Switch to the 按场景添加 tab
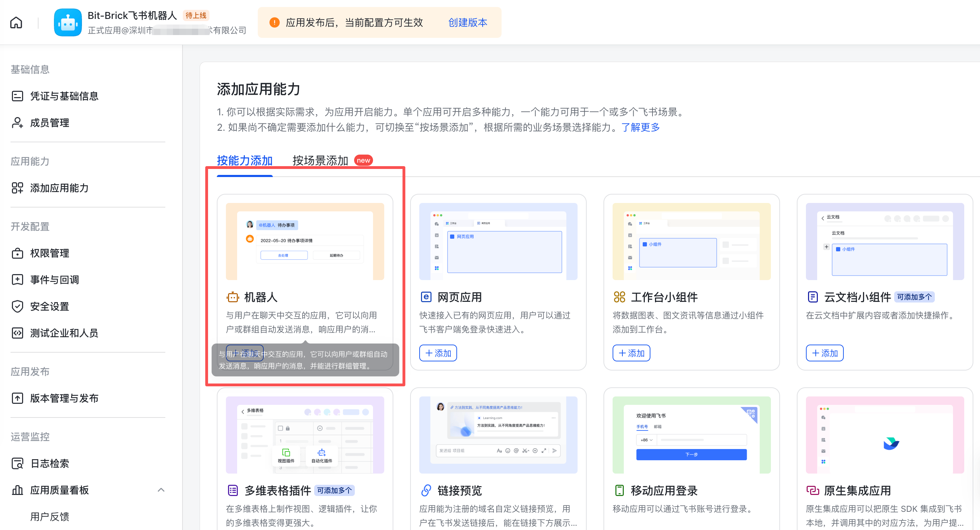This screenshot has width=980, height=530. coord(320,161)
